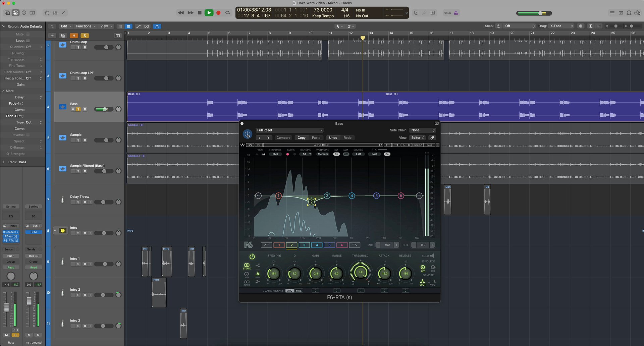Solo the Drum Loop LPF track
644x346 pixels.
pyautogui.click(x=78, y=78)
